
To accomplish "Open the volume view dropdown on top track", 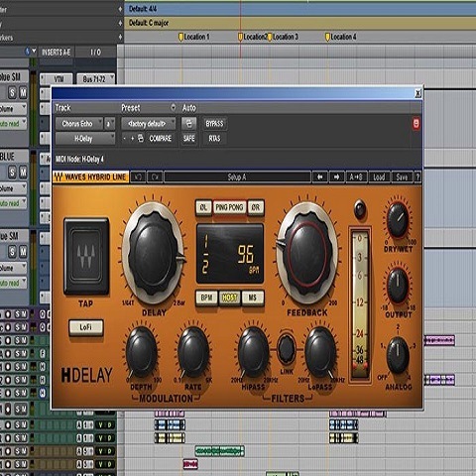I will coord(13,109).
